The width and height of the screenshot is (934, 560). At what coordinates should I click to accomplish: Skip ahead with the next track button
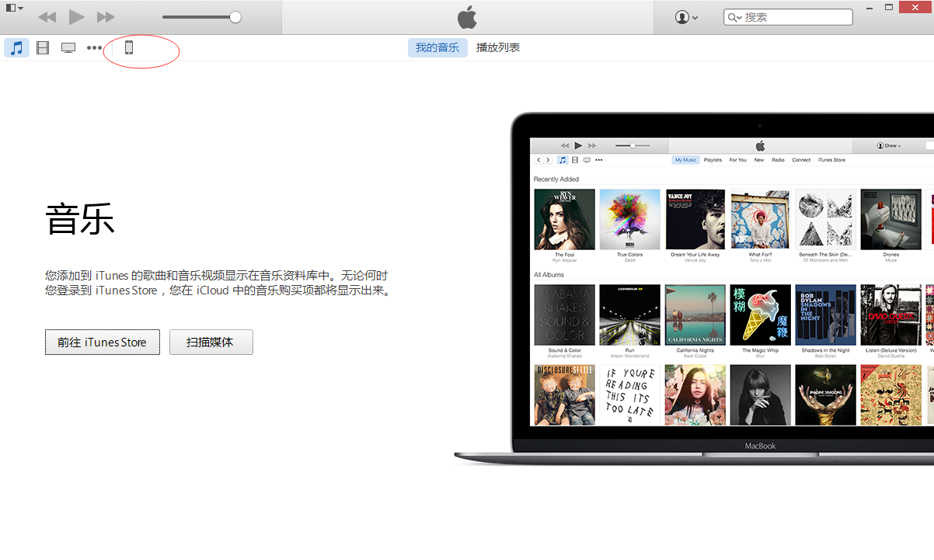point(106,17)
